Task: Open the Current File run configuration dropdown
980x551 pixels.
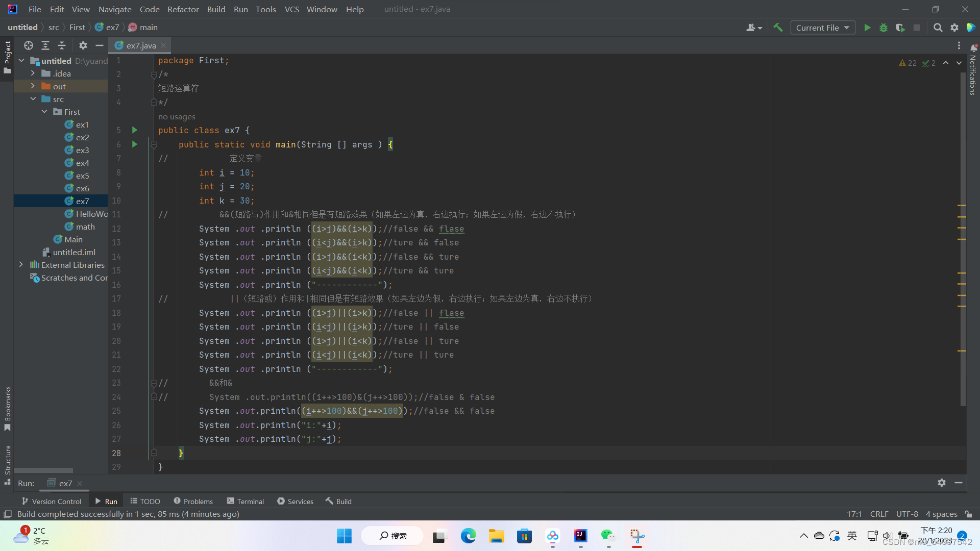Action: (x=822, y=28)
